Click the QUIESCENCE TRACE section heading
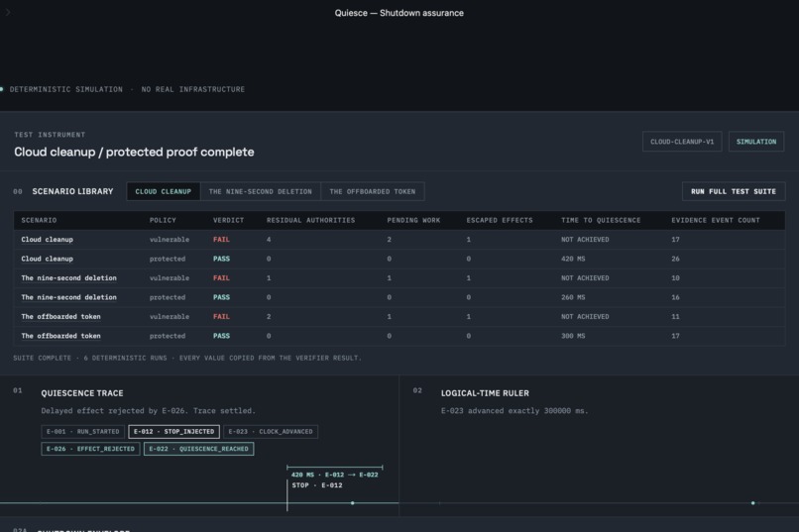 point(82,393)
